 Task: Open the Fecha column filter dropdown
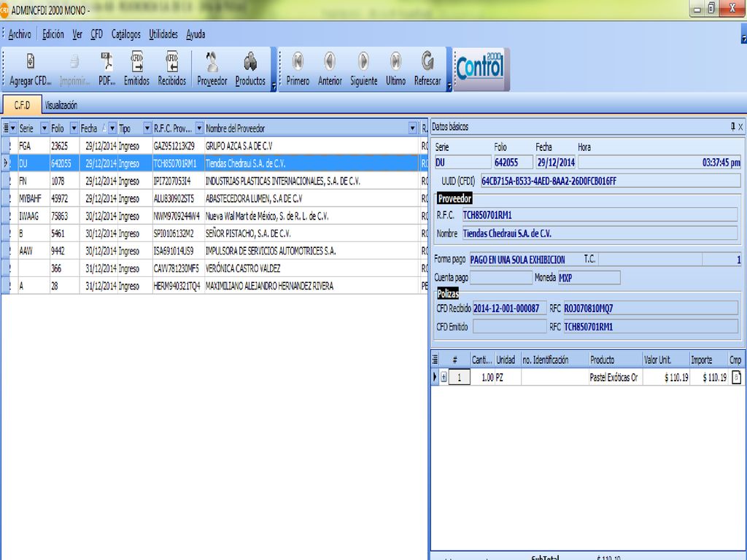[x=112, y=128]
